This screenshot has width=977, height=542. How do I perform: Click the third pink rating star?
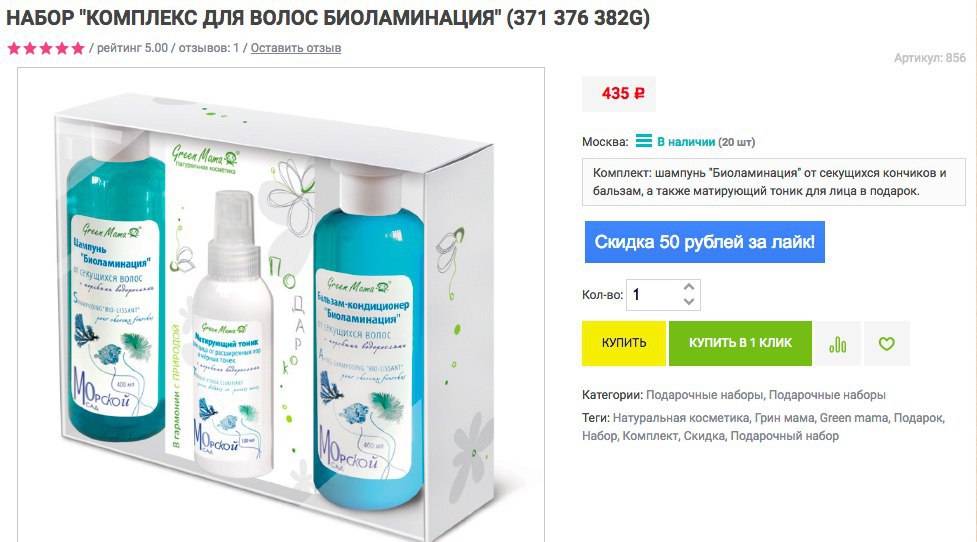45,48
